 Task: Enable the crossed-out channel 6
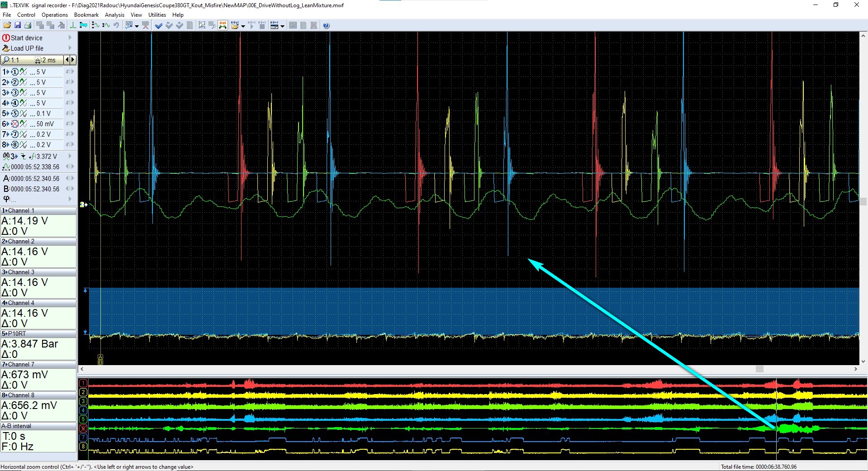point(14,124)
